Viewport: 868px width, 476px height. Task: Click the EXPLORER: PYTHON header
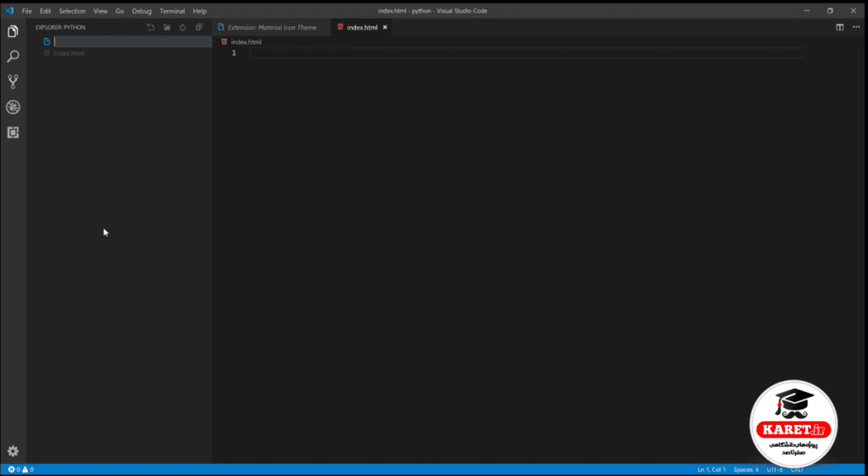60,27
